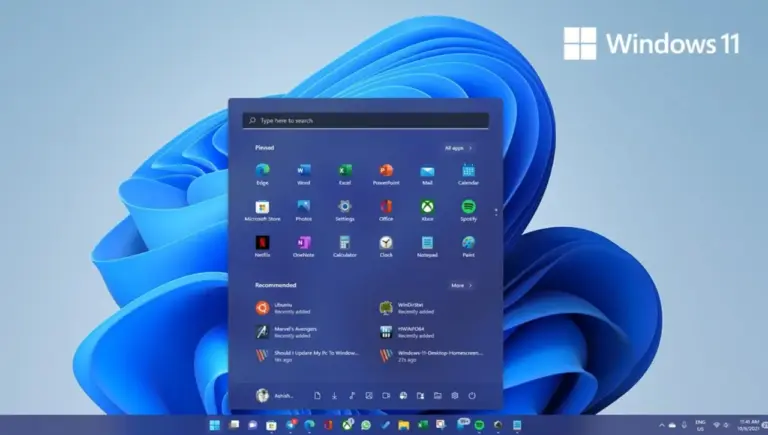The image size is (768, 435).
Task: Open the Ashish user account button
Action: point(274,396)
